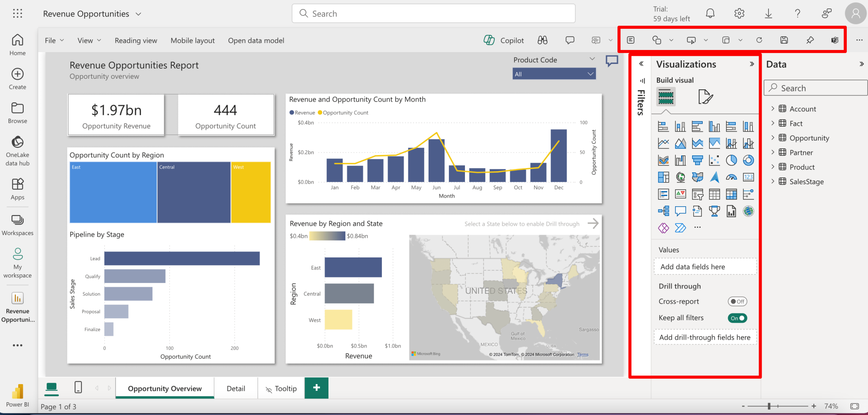Expand the Account table in Data pane
This screenshot has width=868, height=415.
pos(773,108)
